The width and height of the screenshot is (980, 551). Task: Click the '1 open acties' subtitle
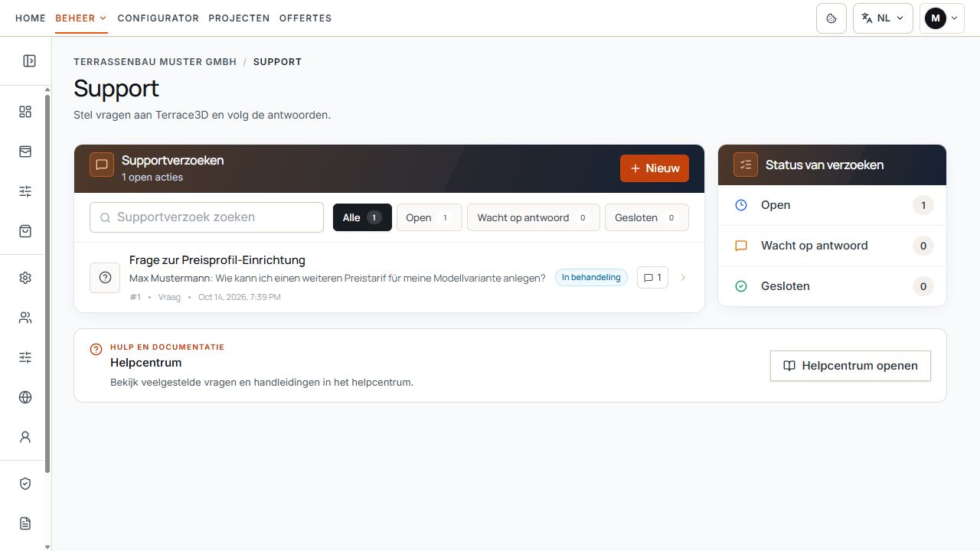coord(152,177)
